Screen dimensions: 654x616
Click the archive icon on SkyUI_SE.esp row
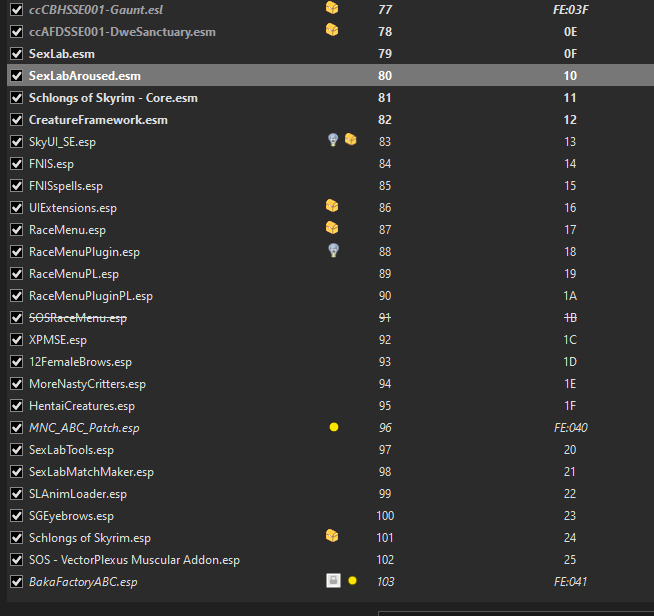[351, 140]
